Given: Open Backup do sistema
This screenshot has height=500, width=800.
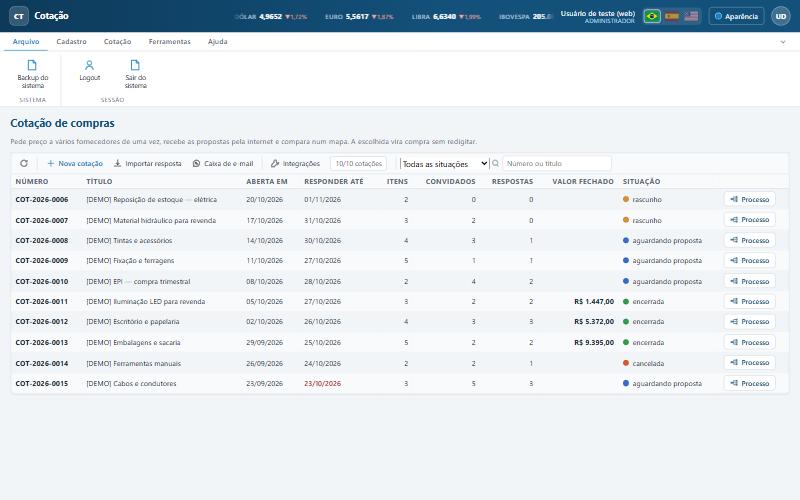Looking at the screenshot, I should click(33, 74).
